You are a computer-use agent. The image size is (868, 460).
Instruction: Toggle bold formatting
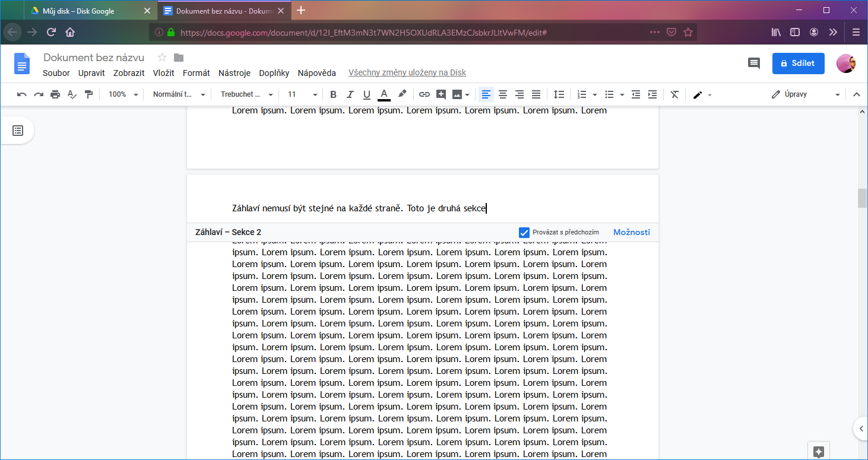pyautogui.click(x=333, y=94)
